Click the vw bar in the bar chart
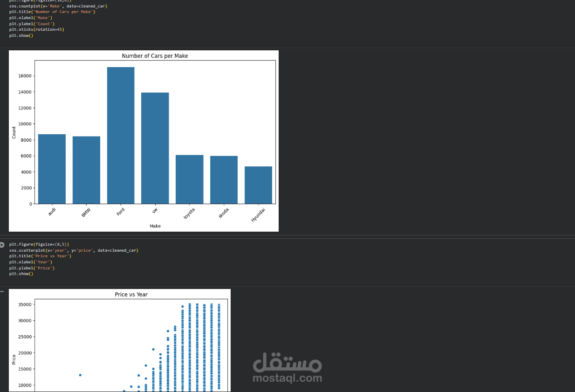This screenshot has height=392, width=575. click(155, 148)
